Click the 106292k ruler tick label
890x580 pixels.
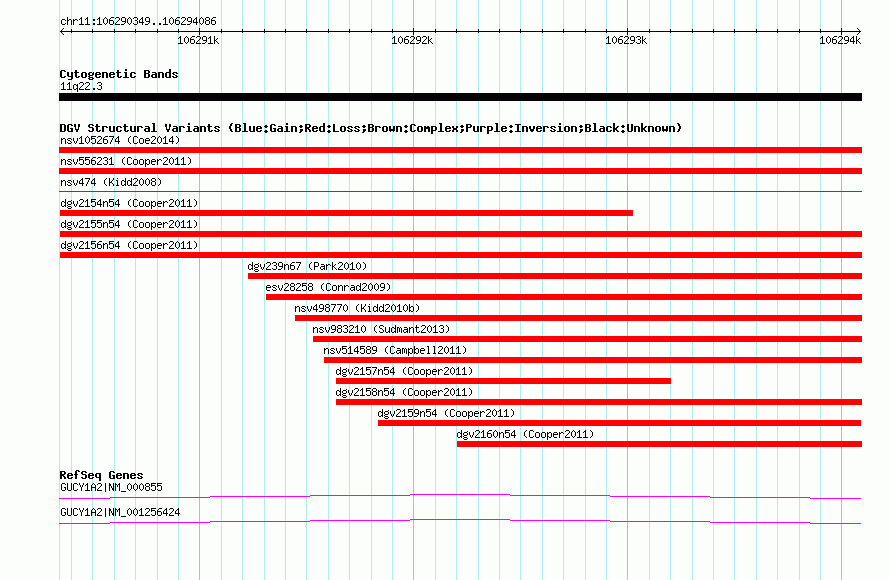[x=412, y=40]
